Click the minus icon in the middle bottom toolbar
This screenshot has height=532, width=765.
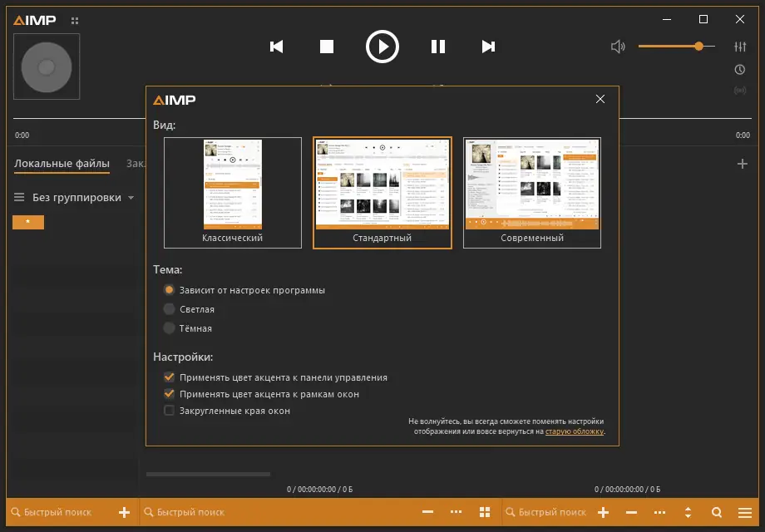tap(428, 512)
